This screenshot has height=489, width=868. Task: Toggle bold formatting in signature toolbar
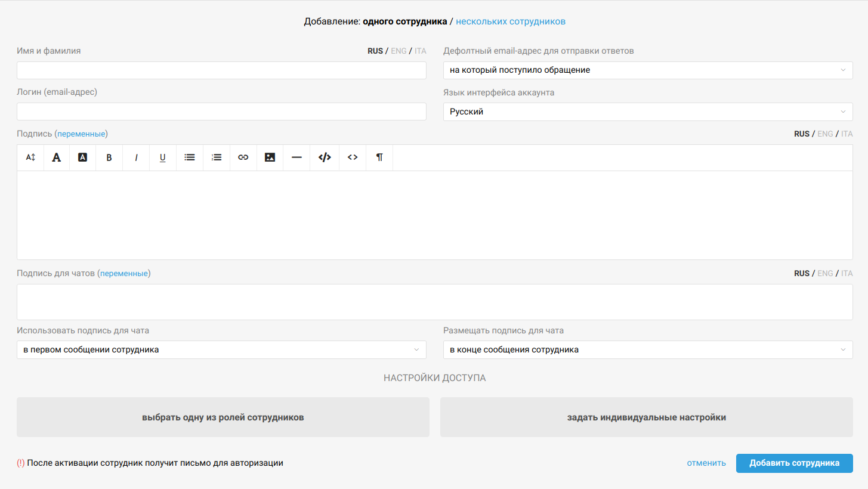tap(109, 157)
